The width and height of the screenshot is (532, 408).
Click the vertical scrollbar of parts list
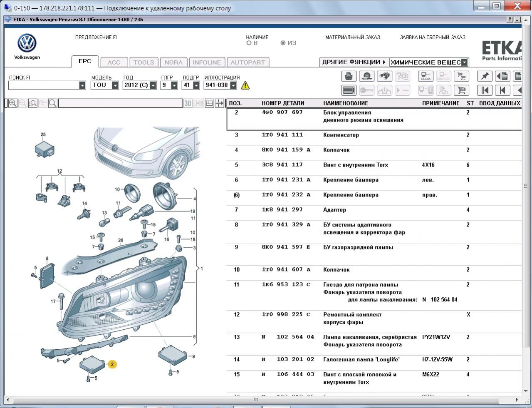(x=525, y=185)
